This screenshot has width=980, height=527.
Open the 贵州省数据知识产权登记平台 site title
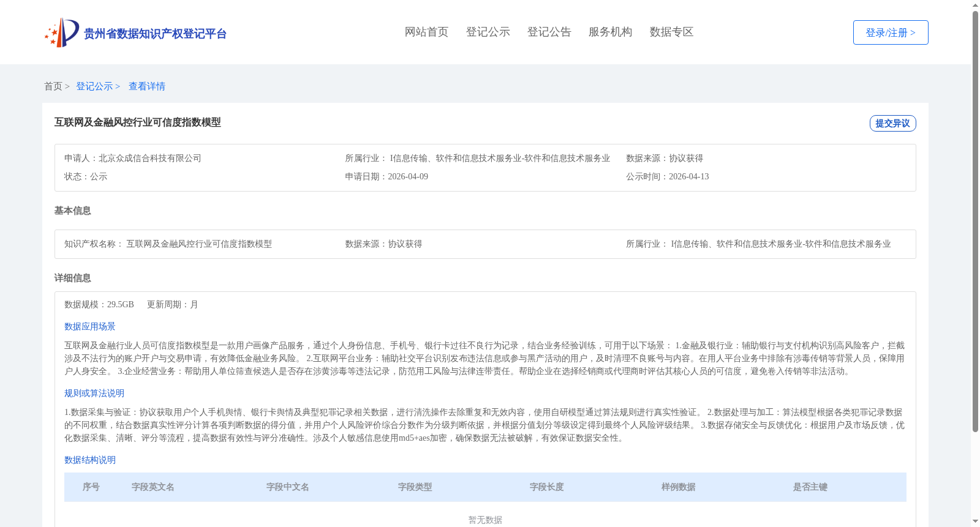point(155,34)
